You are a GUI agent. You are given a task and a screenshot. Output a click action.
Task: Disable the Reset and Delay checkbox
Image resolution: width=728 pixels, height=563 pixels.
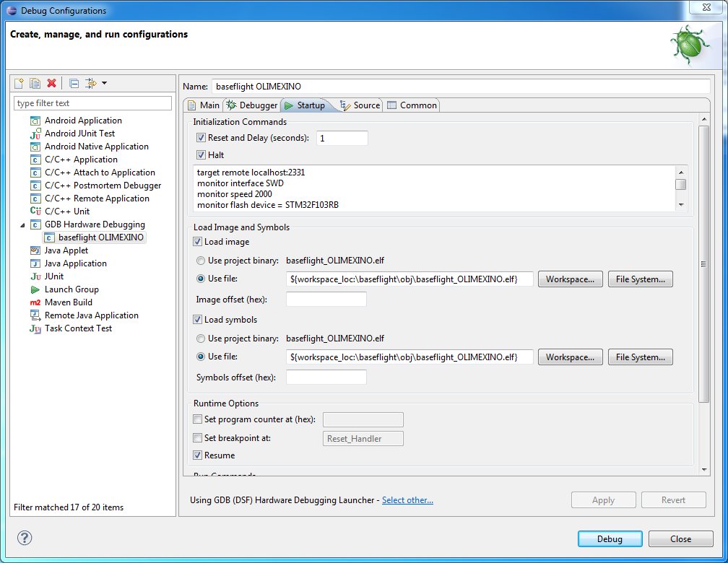201,138
